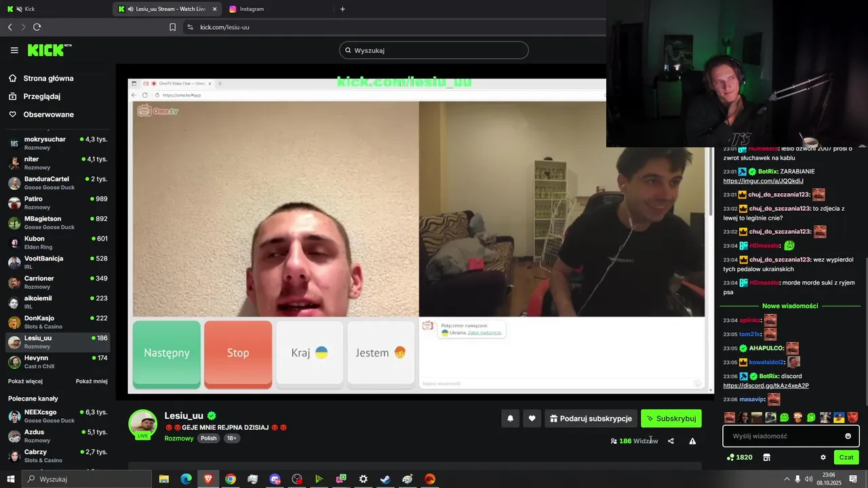Open the emoji picker in chat input
Viewport: 868px width, 488px height.
click(x=848, y=436)
